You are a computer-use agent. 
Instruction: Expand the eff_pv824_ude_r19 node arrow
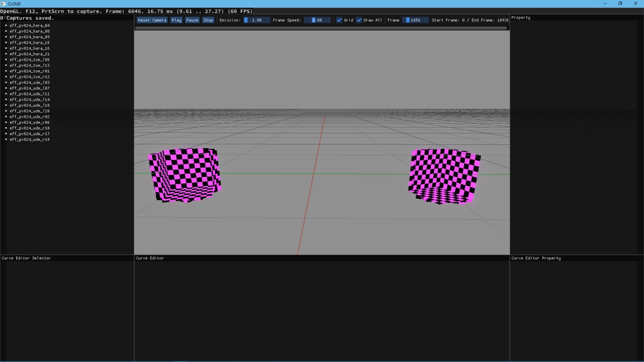click(x=6, y=139)
